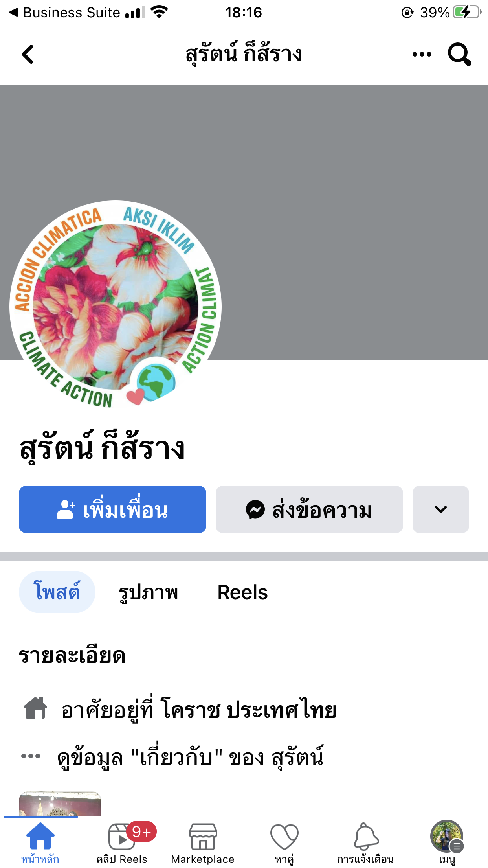Screen dimensions: 488x868
Task: Open the menu (เมนู) profile avatar
Action: click(x=447, y=837)
